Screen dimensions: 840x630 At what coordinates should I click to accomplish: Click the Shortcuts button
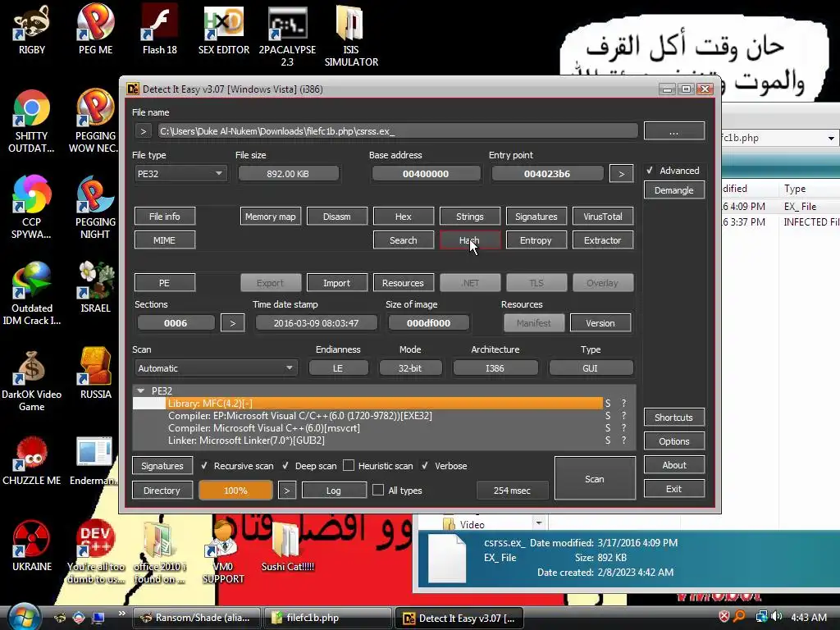[674, 418]
